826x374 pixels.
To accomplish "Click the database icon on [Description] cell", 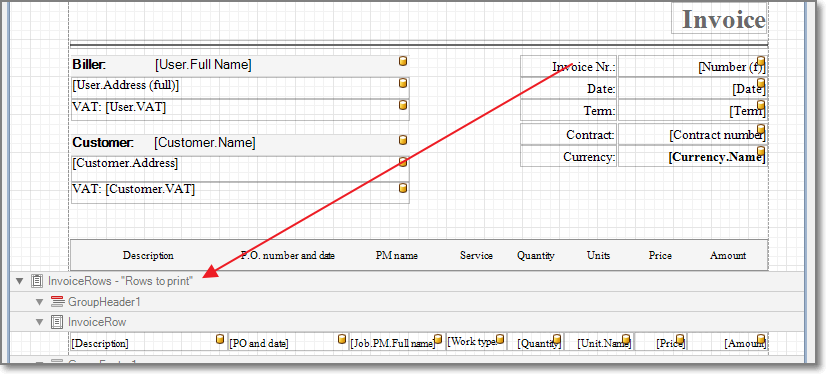I will 220,339.
